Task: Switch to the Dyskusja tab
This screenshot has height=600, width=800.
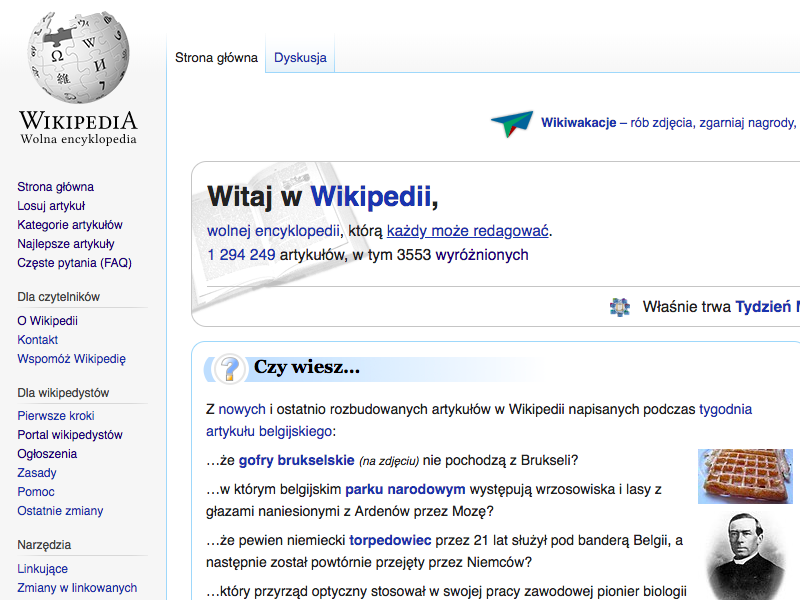Action: pos(300,58)
